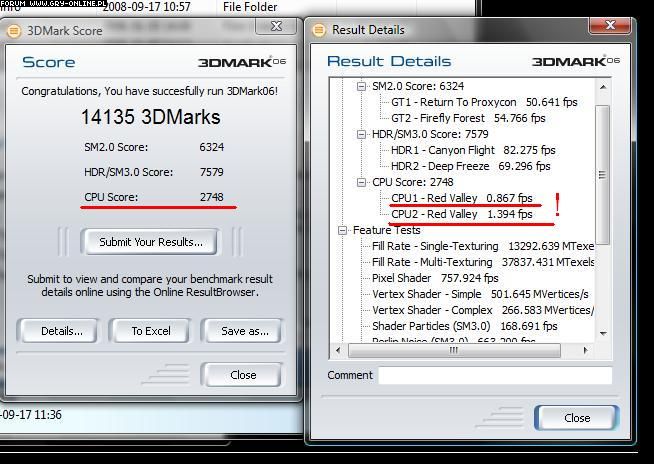Select Vertex Shader - Simple row
The height and width of the screenshot is (464, 654).
coord(480,294)
